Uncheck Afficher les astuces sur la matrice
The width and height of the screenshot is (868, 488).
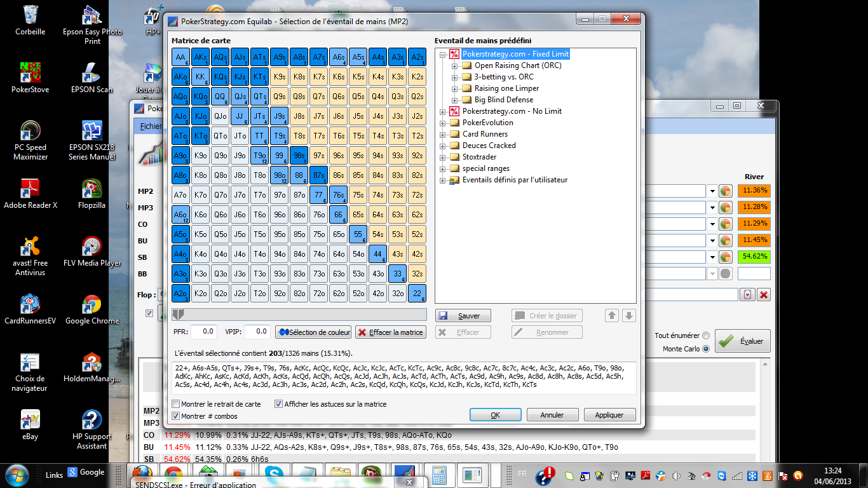(x=278, y=404)
